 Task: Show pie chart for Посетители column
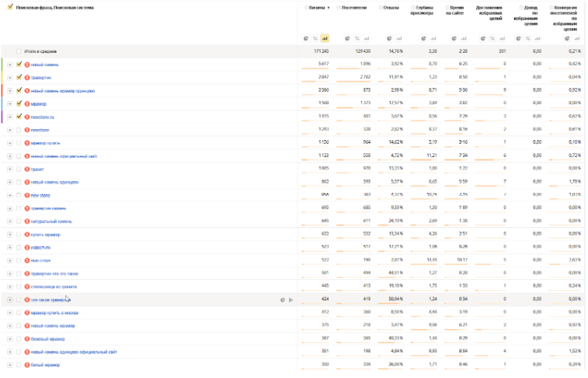[348, 38]
